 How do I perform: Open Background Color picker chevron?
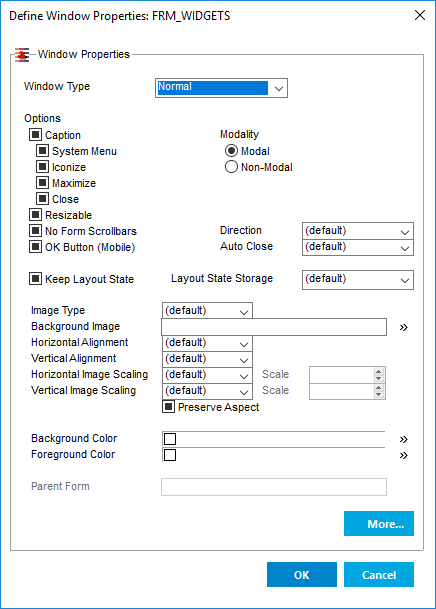click(x=404, y=439)
